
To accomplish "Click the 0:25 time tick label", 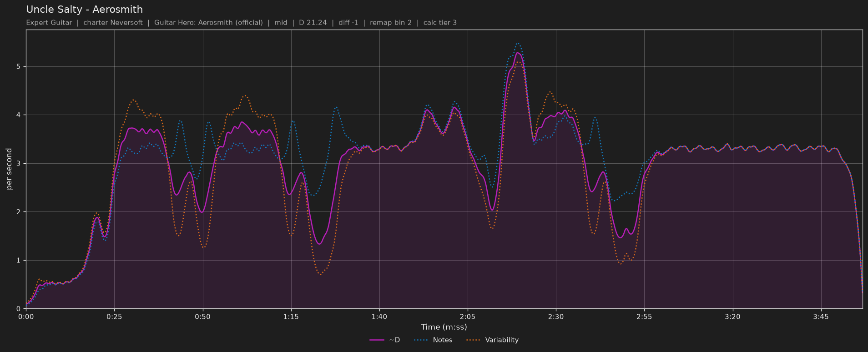I will point(114,317).
